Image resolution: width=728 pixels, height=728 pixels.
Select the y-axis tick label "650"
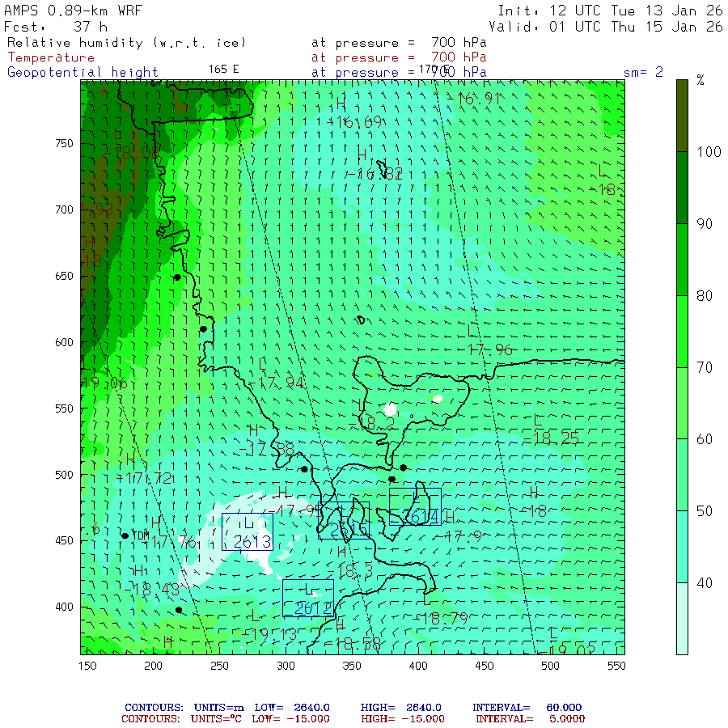(64, 277)
